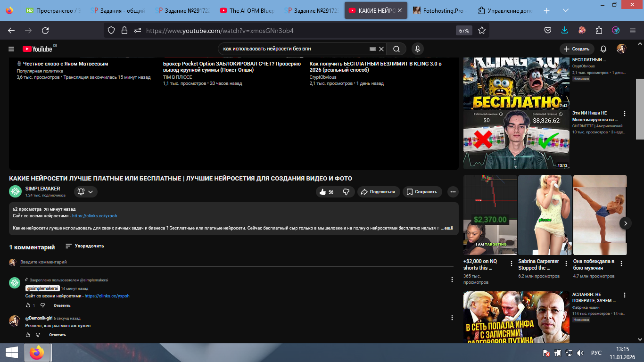Open the Упорядочить comment sort menu

pyautogui.click(x=85, y=246)
